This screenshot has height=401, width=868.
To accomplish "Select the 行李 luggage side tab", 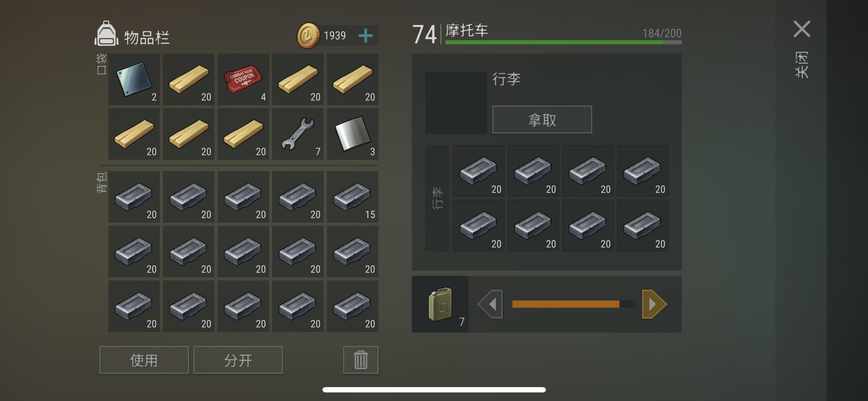I will pyautogui.click(x=437, y=198).
